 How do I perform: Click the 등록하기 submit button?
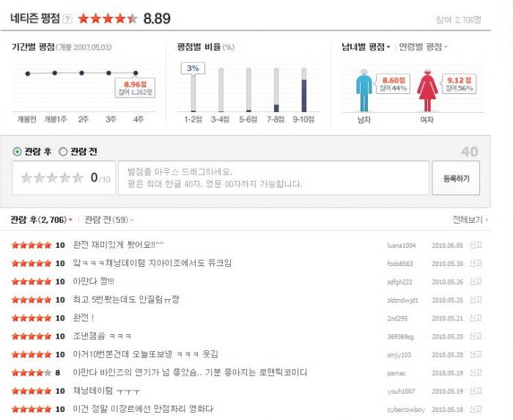[x=456, y=178]
